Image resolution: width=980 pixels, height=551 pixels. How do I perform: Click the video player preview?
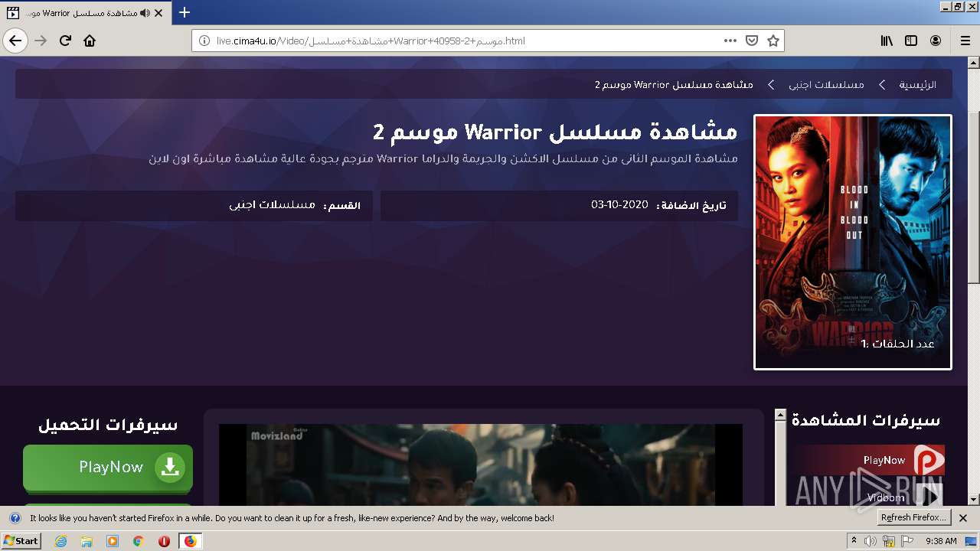[481, 465]
